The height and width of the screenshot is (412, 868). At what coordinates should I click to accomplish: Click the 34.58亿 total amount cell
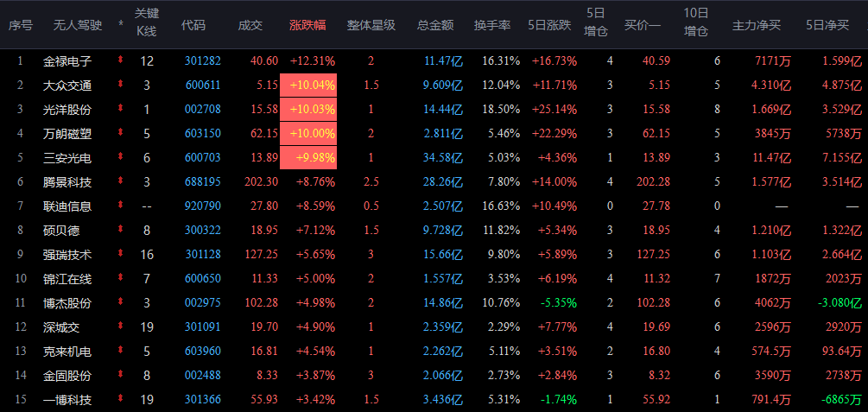coord(443,158)
